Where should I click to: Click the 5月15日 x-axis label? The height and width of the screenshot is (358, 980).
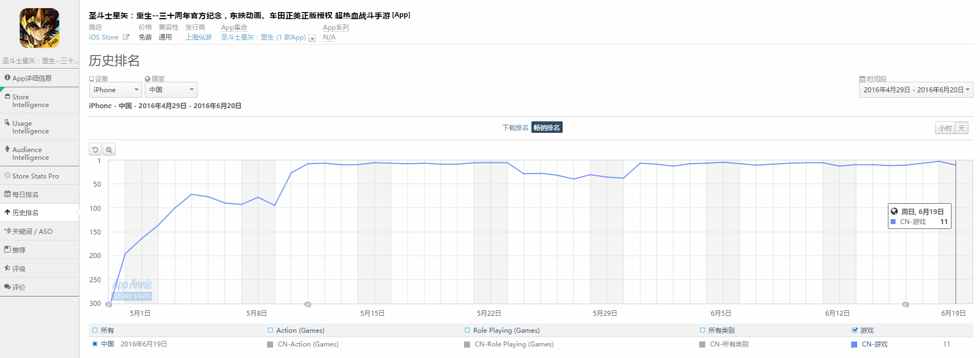[x=372, y=313]
